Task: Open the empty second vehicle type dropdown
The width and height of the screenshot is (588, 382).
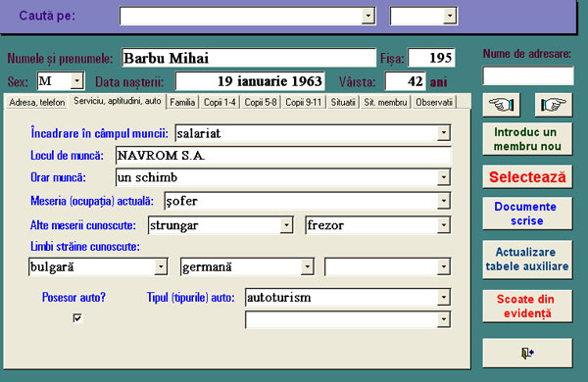Action: point(444,319)
